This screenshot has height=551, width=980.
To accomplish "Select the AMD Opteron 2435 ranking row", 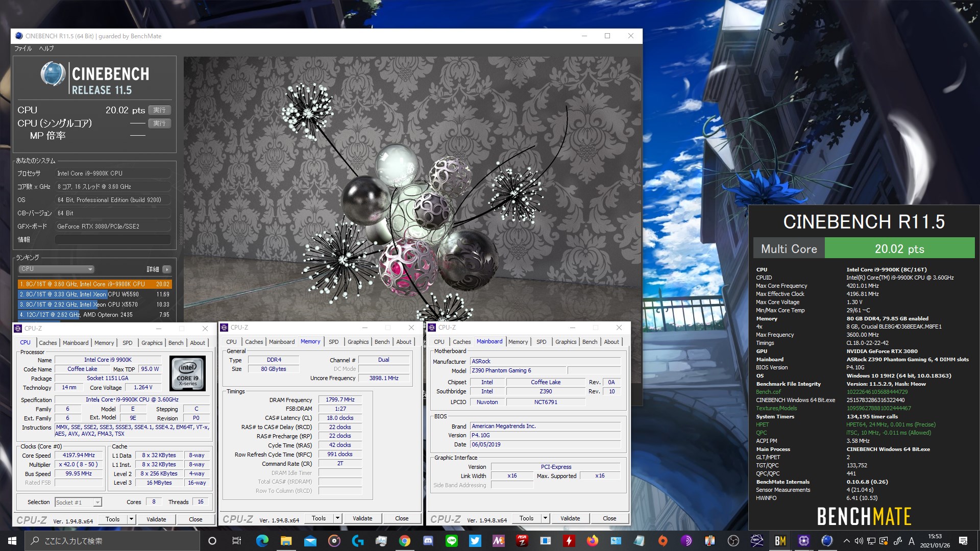I will (x=94, y=315).
